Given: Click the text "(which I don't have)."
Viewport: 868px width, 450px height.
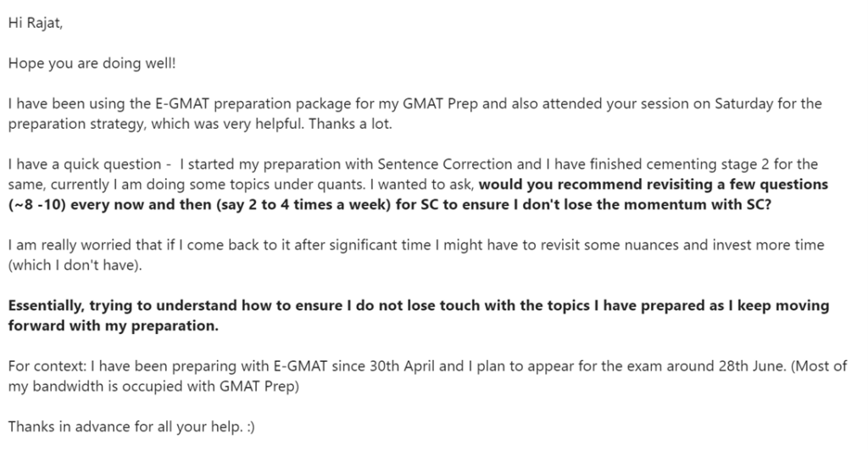Looking at the screenshot, I should [75, 265].
